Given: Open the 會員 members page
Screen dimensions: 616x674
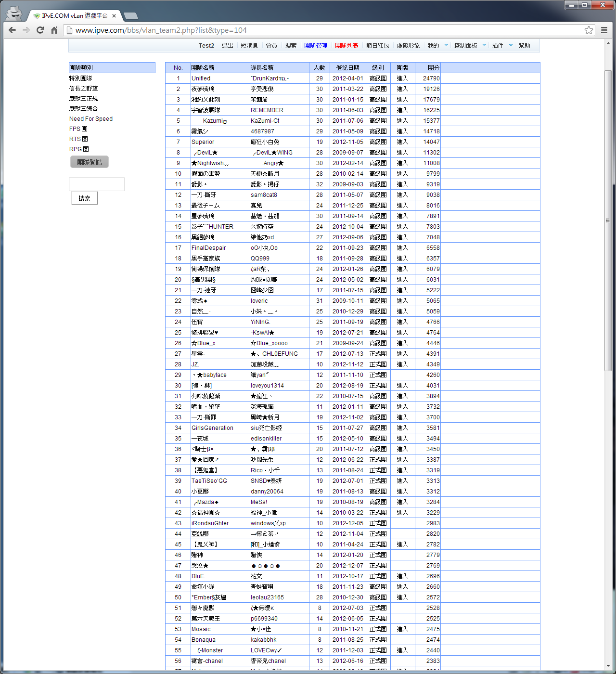Looking at the screenshot, I should [x=271, y=46].
